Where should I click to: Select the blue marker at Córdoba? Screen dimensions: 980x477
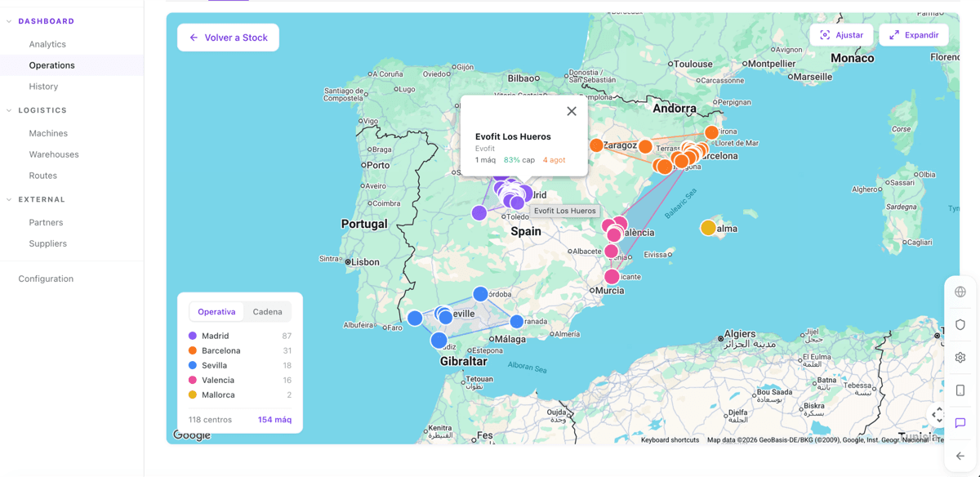(480, 294)
